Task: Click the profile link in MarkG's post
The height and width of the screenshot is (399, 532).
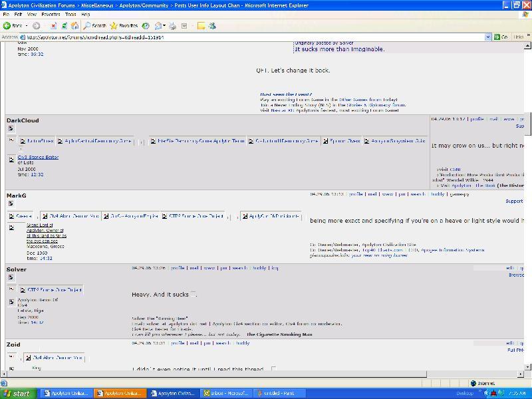Action: (356, 194)
